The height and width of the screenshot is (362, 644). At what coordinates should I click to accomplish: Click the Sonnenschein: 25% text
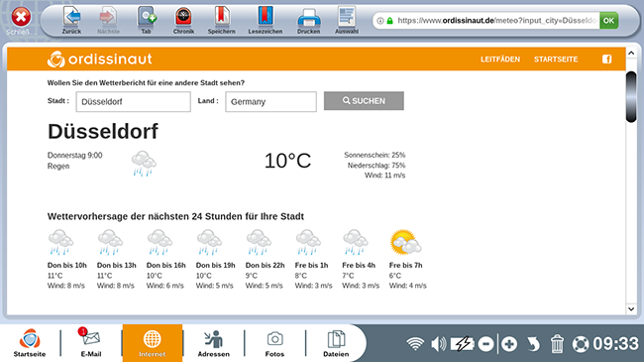click(x=375, y=155)
